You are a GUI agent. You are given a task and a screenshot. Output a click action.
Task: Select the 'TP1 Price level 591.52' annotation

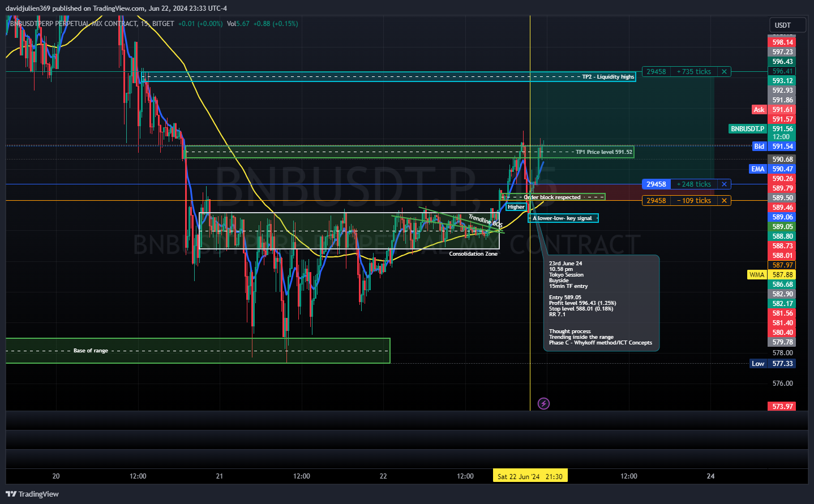pos(604,152)
